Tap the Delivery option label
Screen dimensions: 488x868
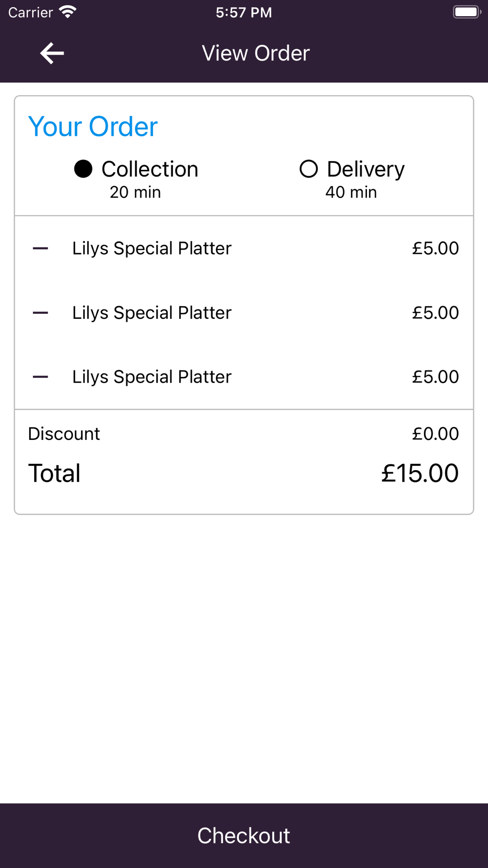click(366, 169)
